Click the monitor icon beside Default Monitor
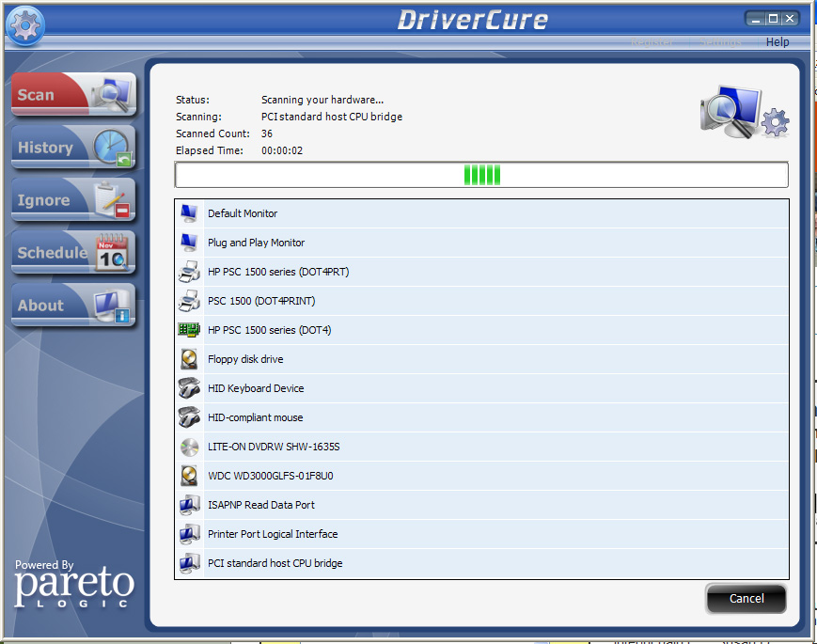Screen dimensions: 817x644 [189, 213]
